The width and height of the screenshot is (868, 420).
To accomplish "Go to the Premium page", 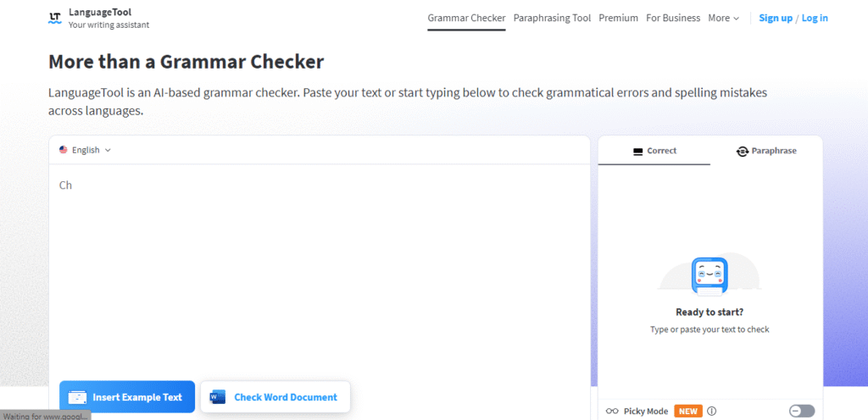I will [x=618, y=18].
